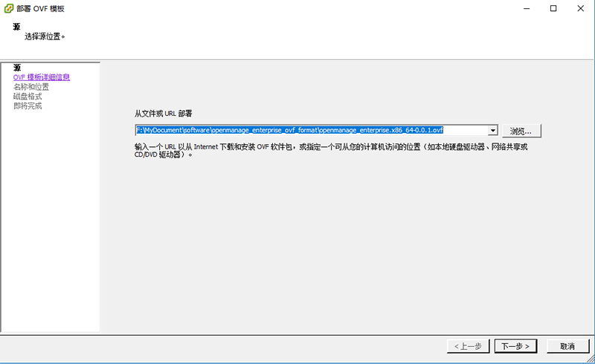The width and height of the screenshot is (595, 364).
Task: Go to next step with 下一步 button
Action: point(515,346)
